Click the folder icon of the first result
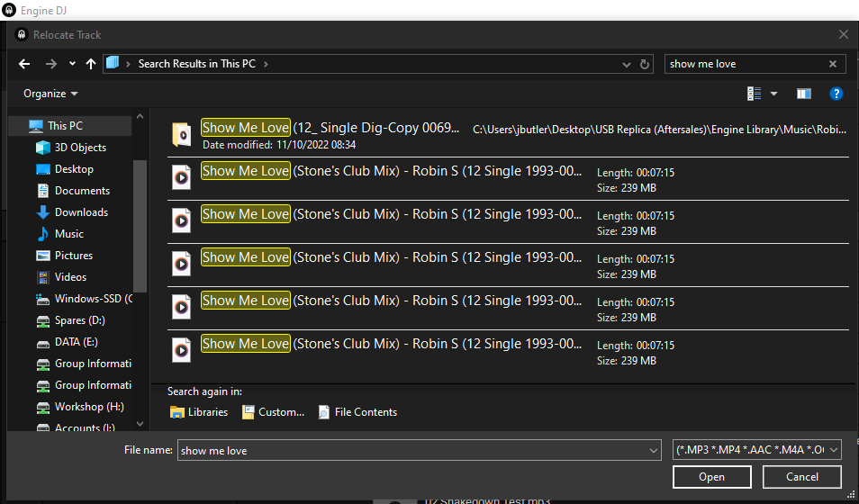Screen dimensions: 859x504 (x=181, y=135)
